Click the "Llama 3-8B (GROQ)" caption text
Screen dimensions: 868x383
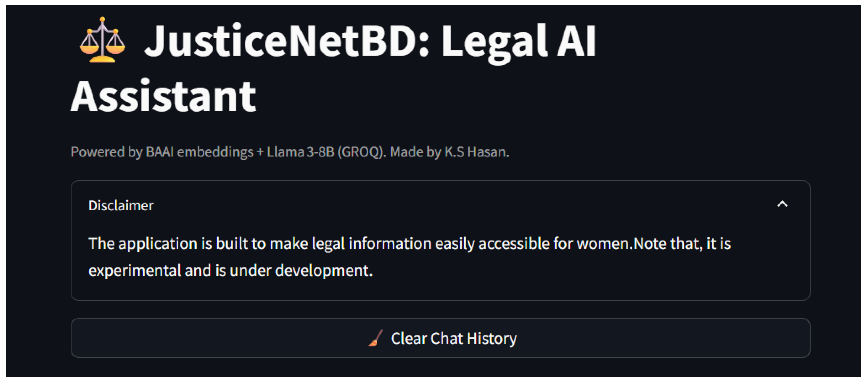click(326, 152)
